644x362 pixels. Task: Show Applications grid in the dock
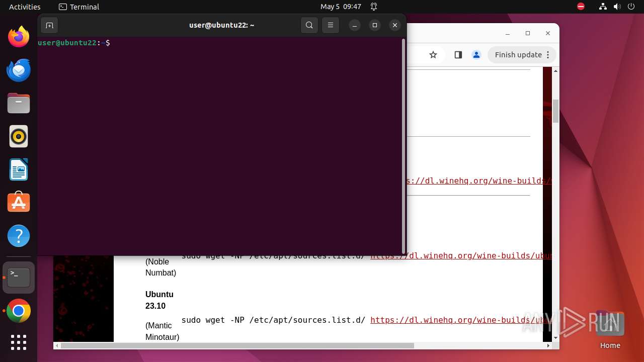pos(19,342)
